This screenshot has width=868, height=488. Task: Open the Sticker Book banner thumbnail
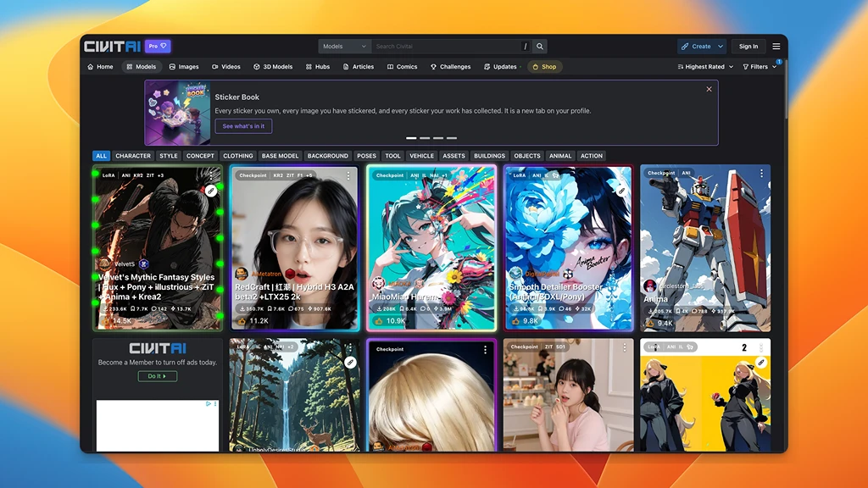coord(178,113)
